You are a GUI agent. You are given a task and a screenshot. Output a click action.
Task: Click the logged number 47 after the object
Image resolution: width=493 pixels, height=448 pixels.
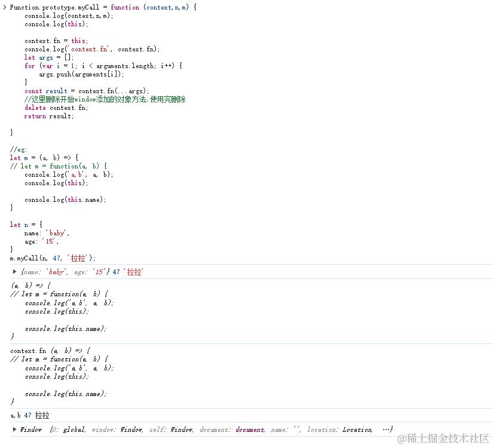(117, 272)
